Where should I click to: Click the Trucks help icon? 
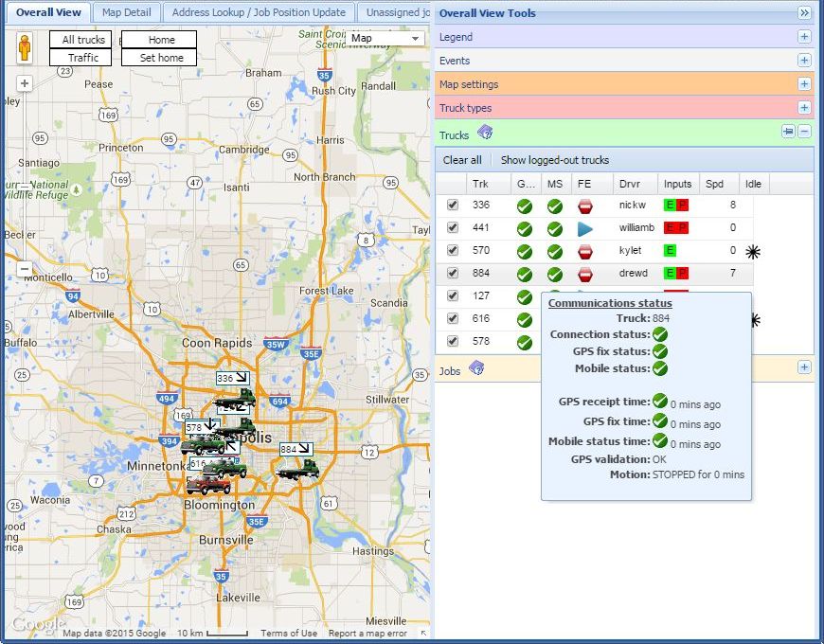484,134
